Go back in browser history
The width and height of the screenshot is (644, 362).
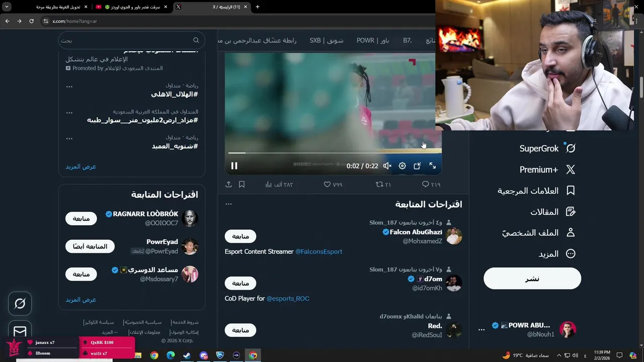7,21
